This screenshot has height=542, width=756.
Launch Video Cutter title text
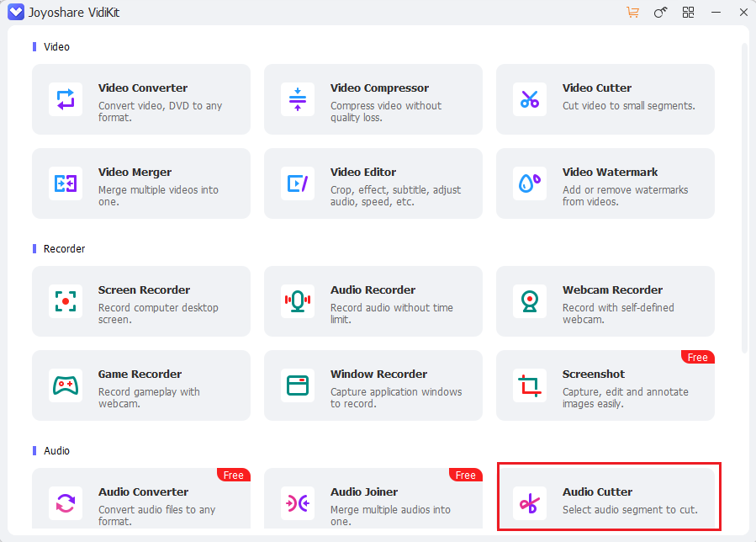pos(597,88)
